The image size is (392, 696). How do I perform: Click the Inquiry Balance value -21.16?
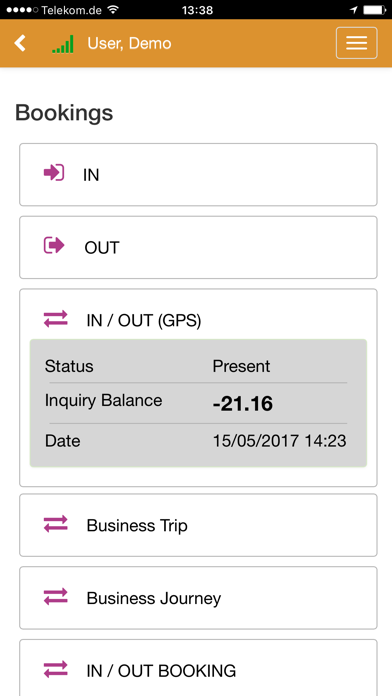242,403
